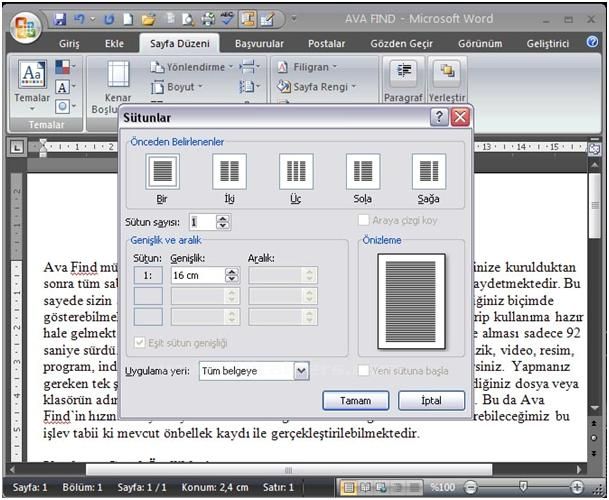Click the zoom out minus button

point(470,486)
